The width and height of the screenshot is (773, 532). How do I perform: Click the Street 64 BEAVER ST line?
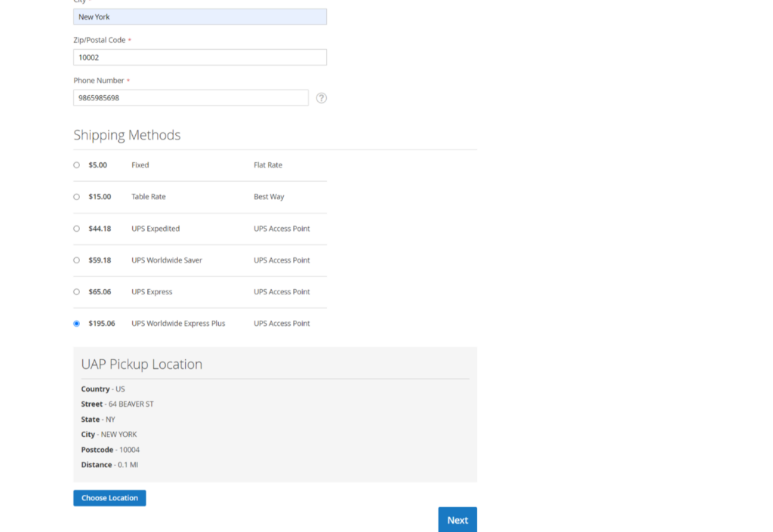[117, 404]
